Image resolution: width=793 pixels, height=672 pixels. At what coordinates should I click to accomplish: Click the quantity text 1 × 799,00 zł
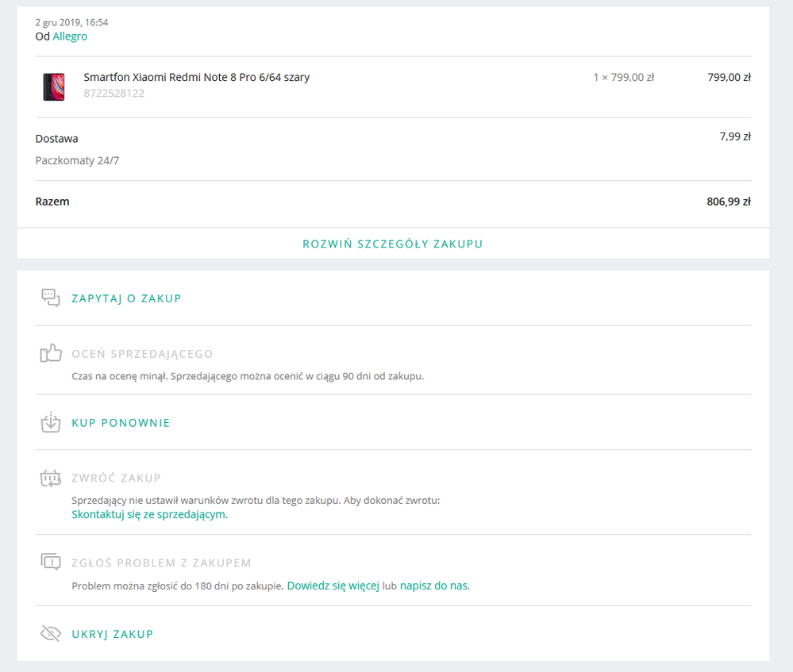pyautogui.click(x=624, y=78)
